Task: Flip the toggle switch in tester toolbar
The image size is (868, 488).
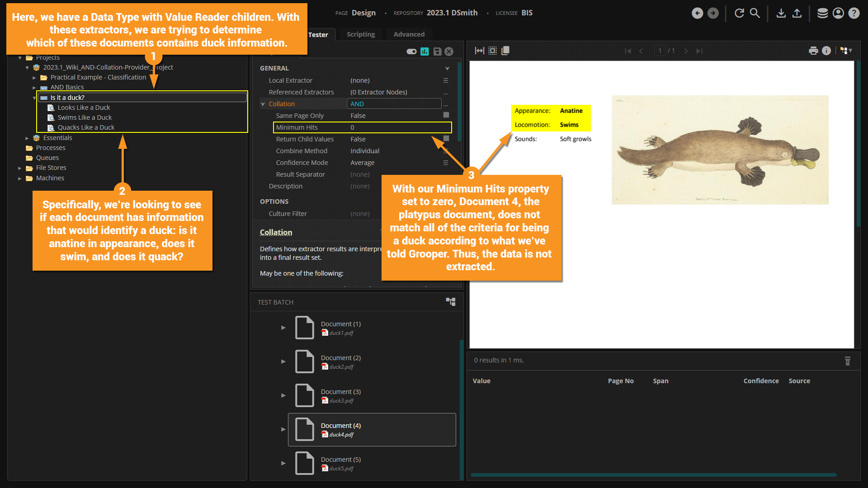Action: click(411, 52)
